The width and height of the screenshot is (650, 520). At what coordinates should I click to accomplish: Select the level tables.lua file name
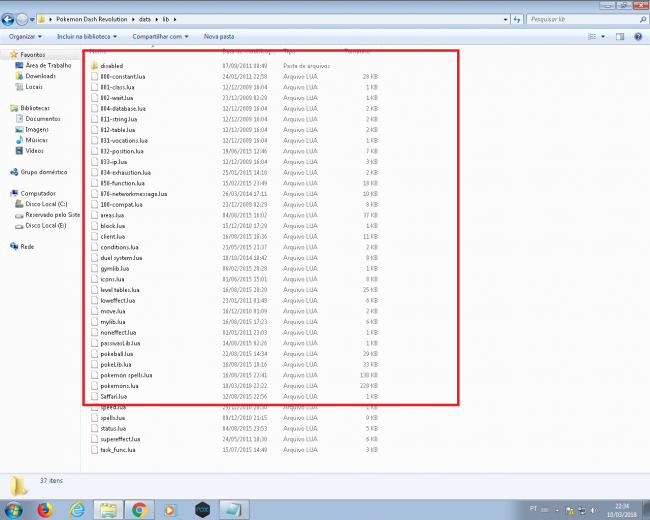click(120, 290)
